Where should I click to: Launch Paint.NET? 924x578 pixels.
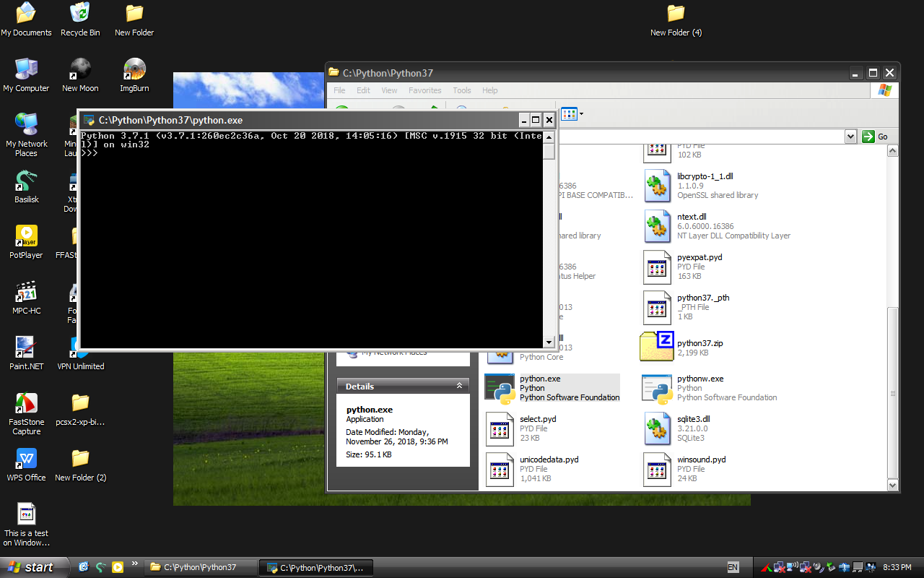[x=26, y=345]
